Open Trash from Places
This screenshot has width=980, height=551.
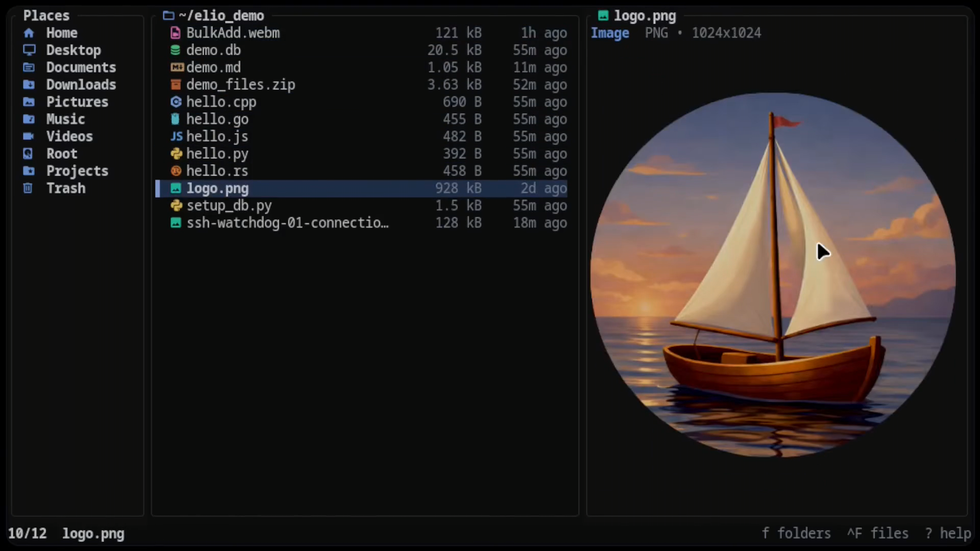click(66, 188)
